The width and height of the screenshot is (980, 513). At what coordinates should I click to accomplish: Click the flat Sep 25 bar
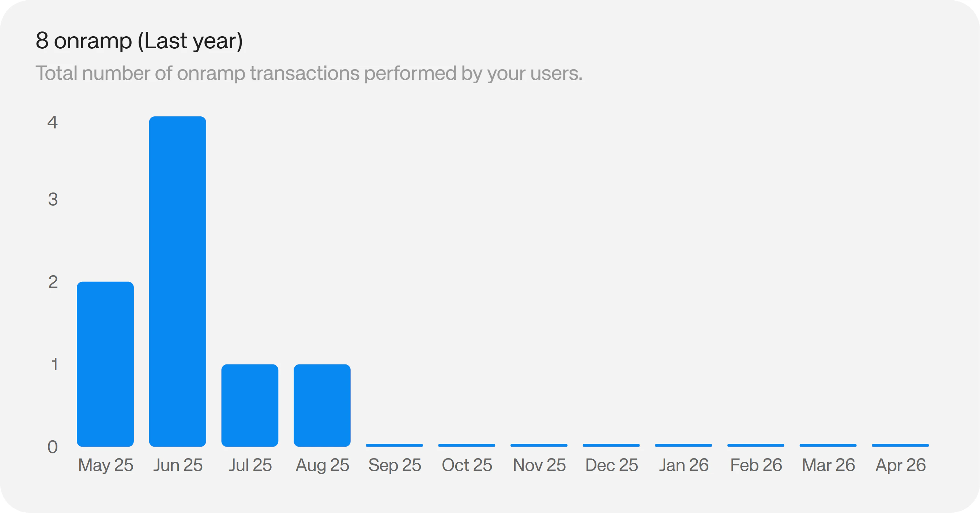coord(394,445)
